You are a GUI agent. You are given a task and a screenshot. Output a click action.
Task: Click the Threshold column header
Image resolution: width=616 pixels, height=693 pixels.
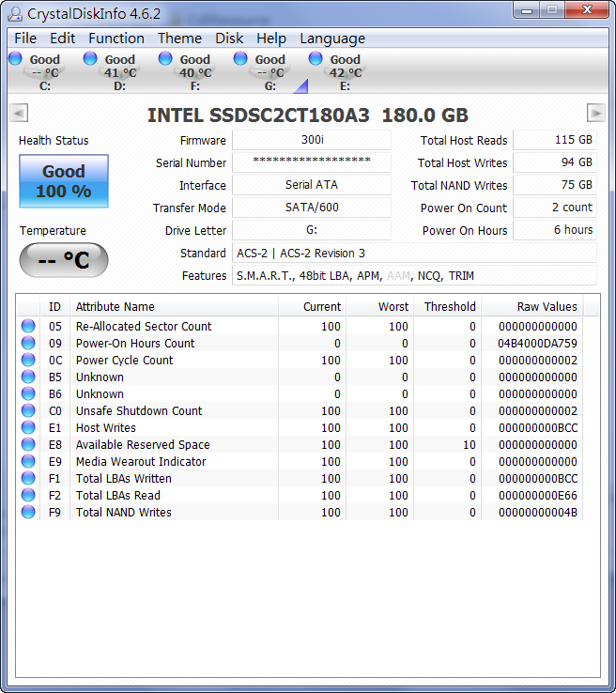coord(447,306)
